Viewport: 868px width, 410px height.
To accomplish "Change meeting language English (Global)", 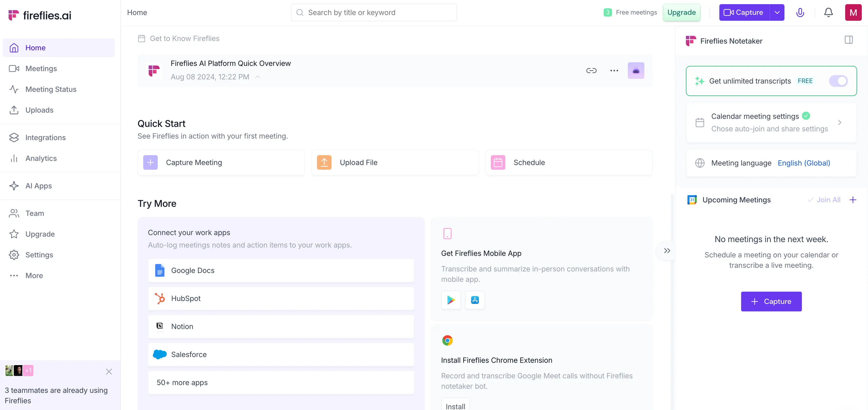I will tap(804, 163).
